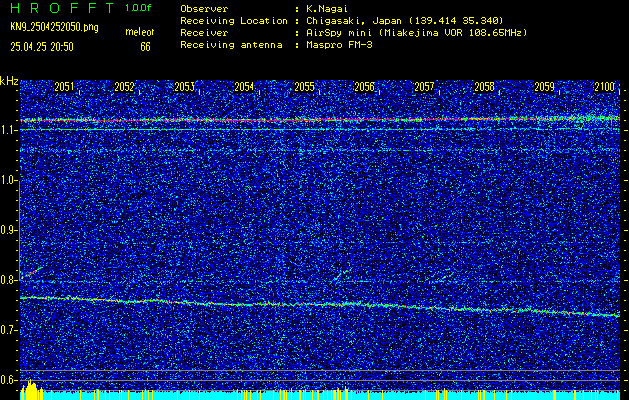The image size is (629, 400).
Task: Click the date stamp 25.04.25 20:50
Action: (x=42, y=47)
